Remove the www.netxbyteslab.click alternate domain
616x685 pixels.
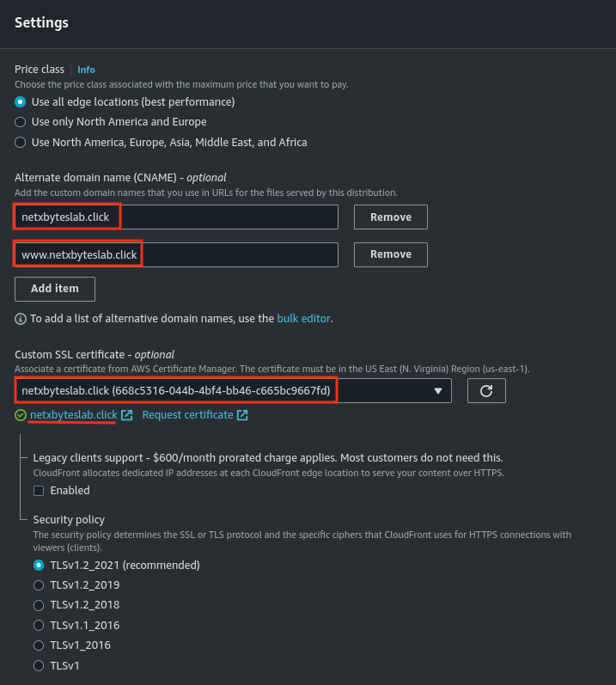[390, 254]
